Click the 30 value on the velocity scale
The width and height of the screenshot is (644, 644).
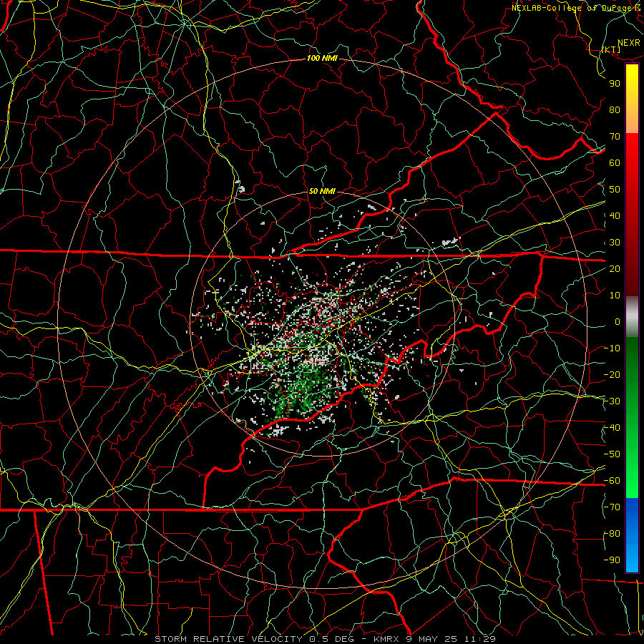tap(615, 243)
